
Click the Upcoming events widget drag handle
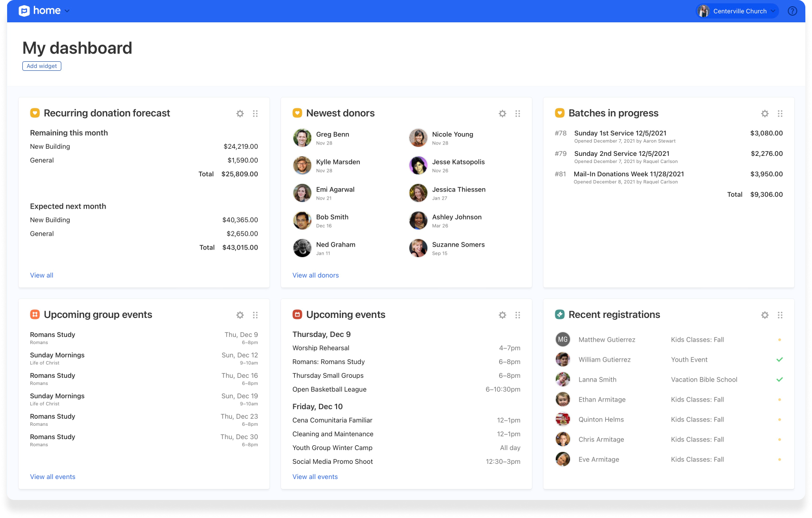(x=518, y=315)
